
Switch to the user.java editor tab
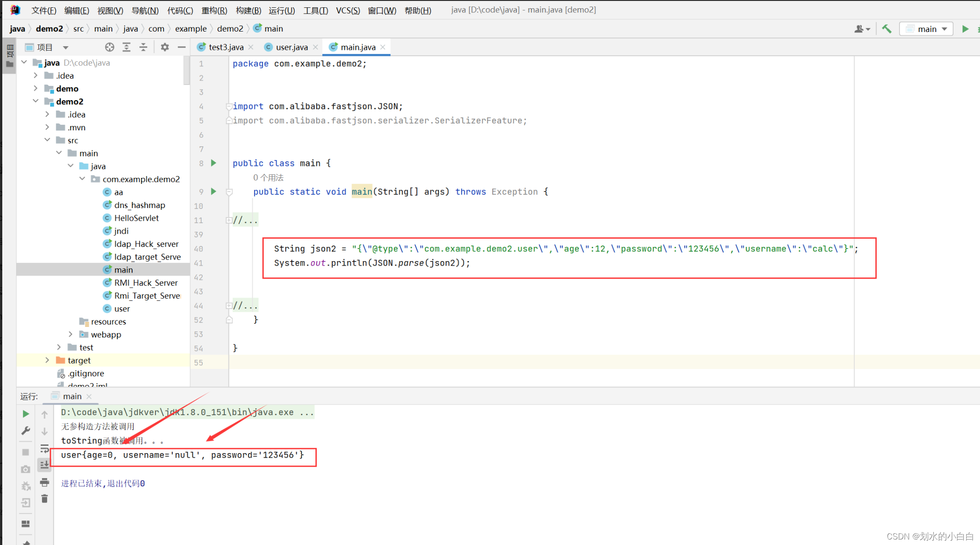coord(291,47)
